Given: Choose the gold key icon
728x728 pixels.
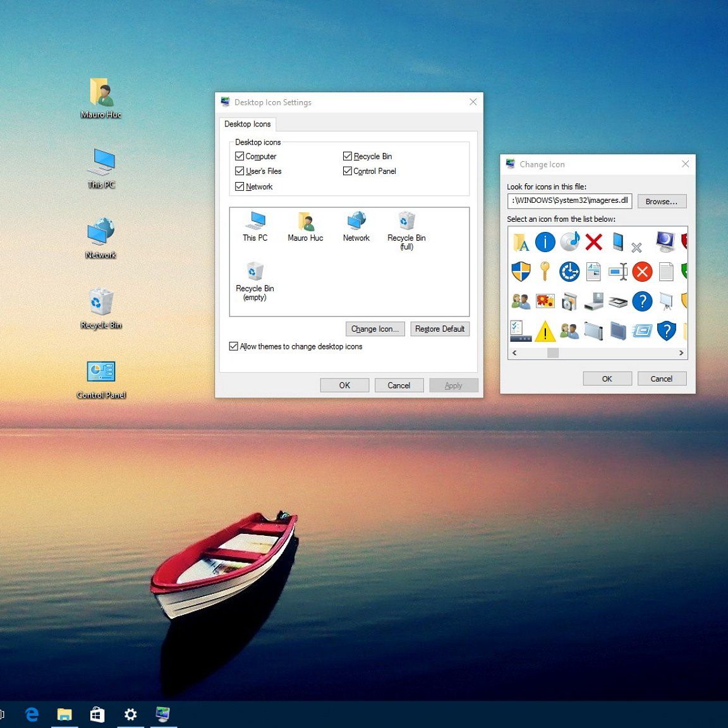Looking at the screenshot, I should (x=545, y=272).
